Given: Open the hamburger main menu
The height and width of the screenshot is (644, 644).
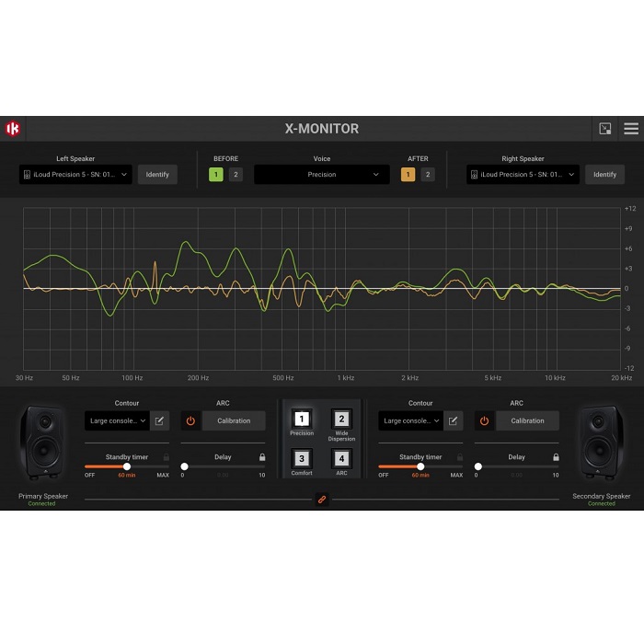Looking at the screenshot, I should (631, 129).
